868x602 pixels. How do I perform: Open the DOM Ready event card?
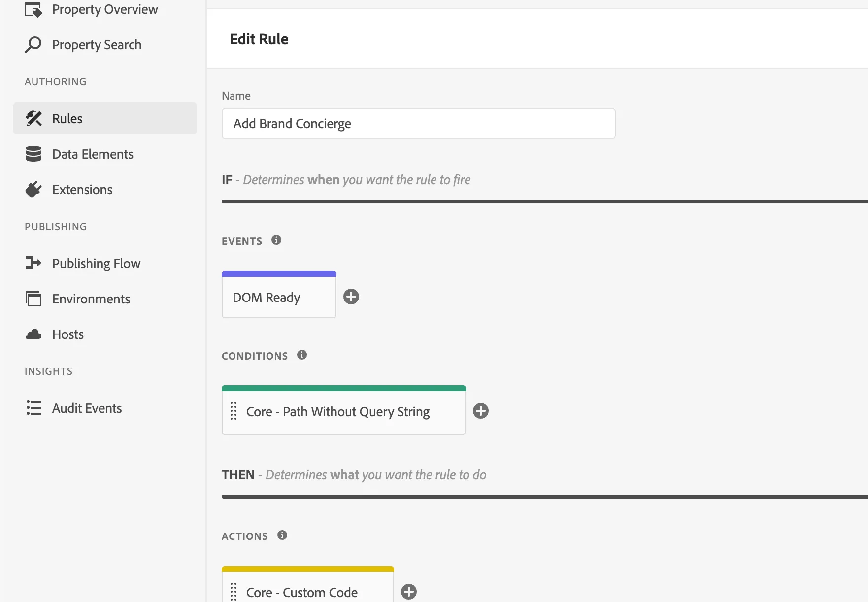[x=279, y=295]
